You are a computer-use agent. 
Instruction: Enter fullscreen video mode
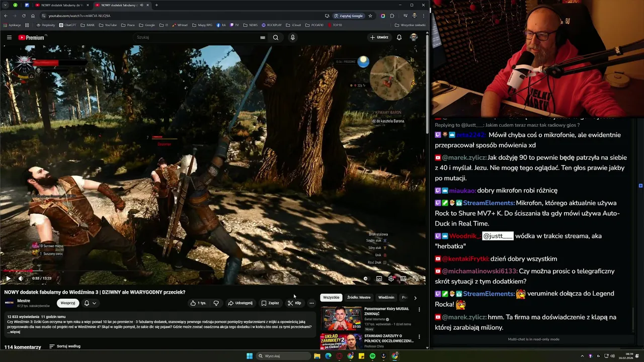tap(416, 278)
